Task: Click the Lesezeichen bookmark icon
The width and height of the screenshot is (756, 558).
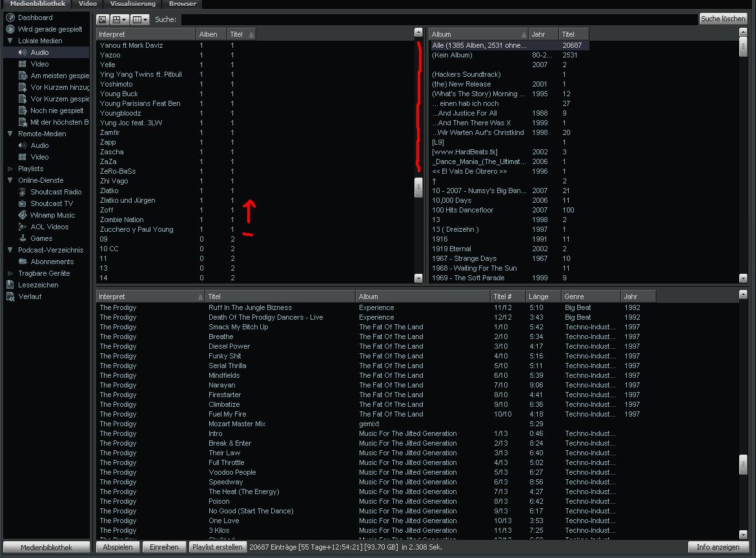Action: tap(10, 285)
